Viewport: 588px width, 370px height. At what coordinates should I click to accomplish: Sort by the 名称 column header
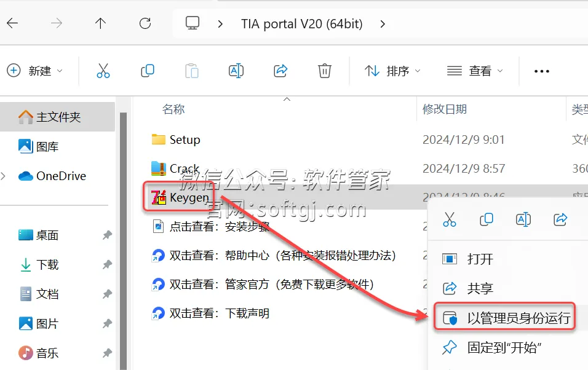pyautogui.click(x=173, y=109)
